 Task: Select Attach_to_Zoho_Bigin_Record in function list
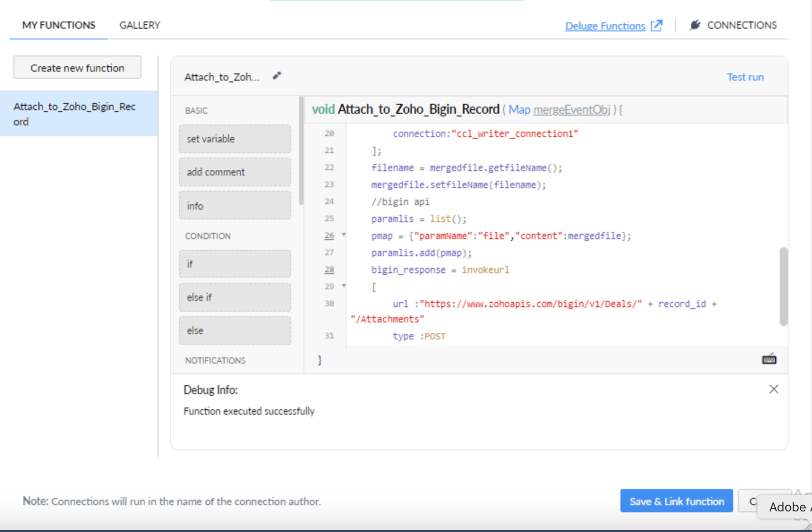point(79,114)
